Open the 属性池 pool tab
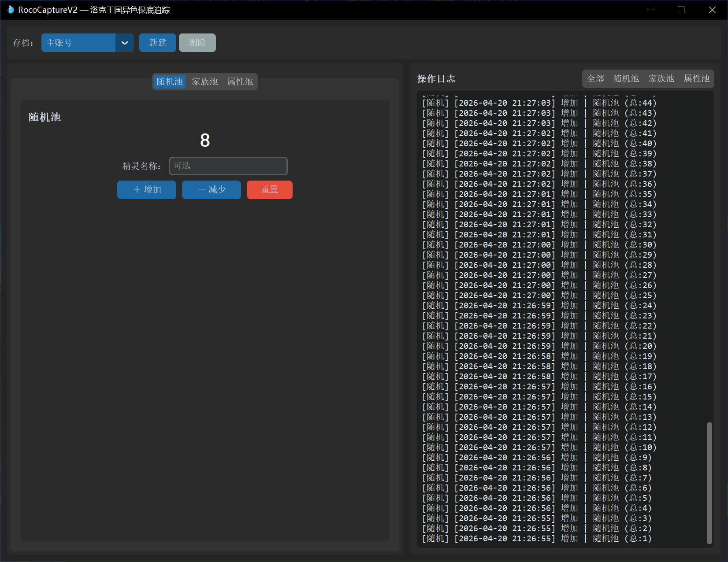The width and height of the screenshot is (728, 562). [240, 81]
